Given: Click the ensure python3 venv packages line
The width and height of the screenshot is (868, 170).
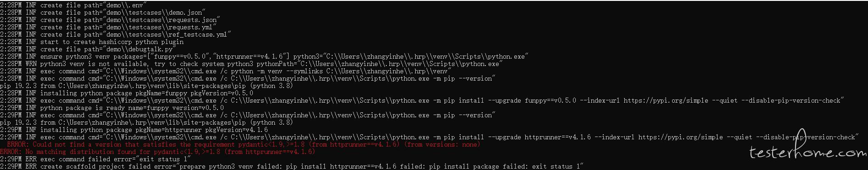Looking at the screenshot, I should pos(264,56).
